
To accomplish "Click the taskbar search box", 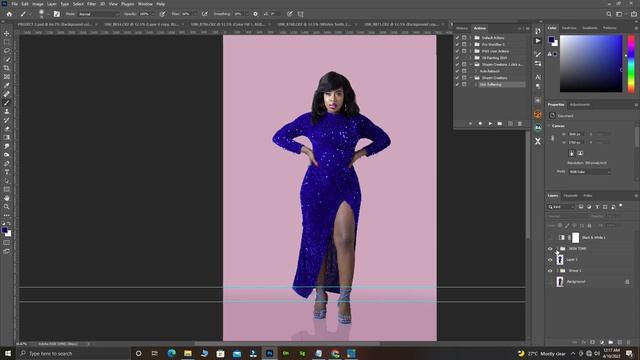I will (73, 353).
